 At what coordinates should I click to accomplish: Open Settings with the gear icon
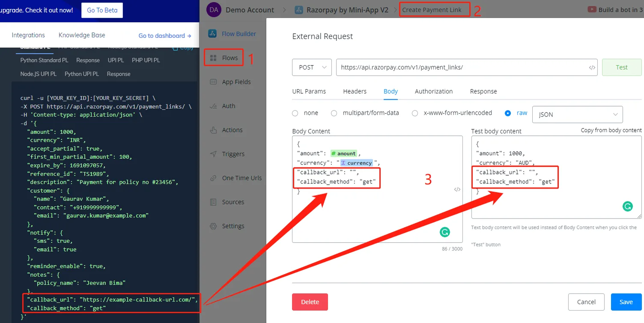click(213, 226)
